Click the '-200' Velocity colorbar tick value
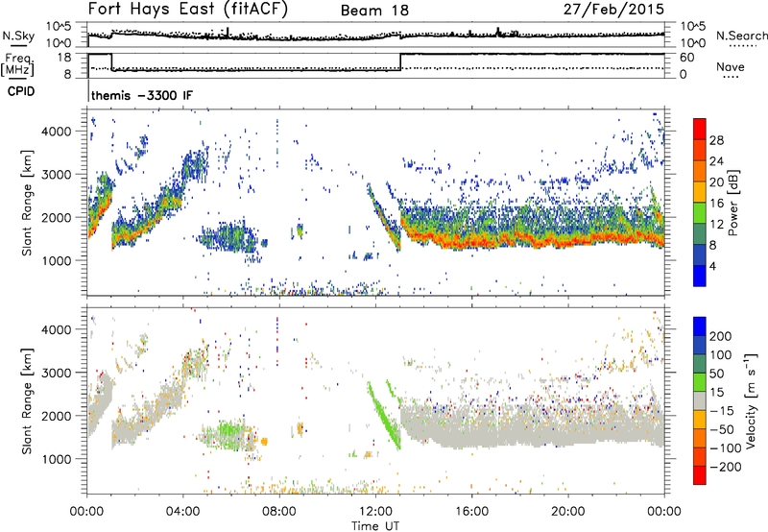768x532 pixels. point(726,467)
